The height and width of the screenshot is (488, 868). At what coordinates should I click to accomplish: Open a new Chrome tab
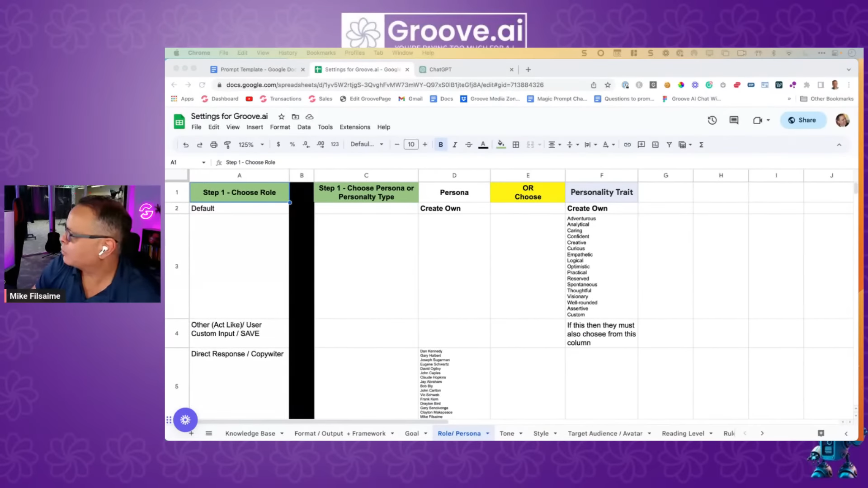[528, 70]
